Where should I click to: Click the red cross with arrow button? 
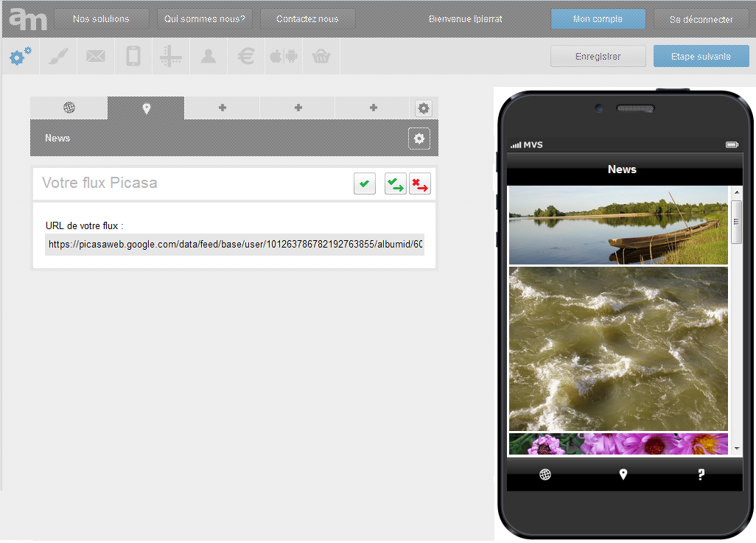(420, 183)
